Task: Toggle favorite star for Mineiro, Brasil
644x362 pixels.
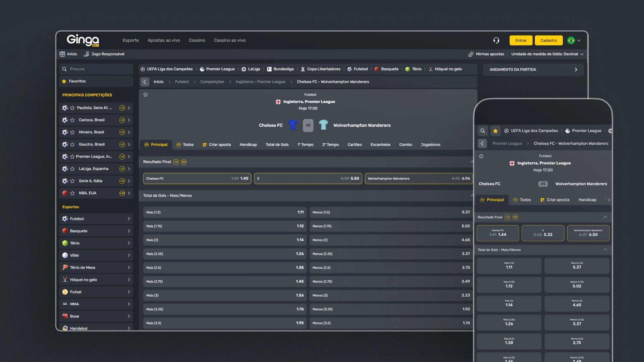Action: pos(72,132)
